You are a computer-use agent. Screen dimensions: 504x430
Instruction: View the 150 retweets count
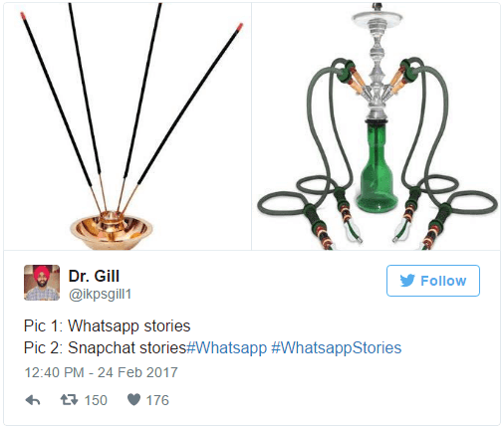click(x=96, y=400)
